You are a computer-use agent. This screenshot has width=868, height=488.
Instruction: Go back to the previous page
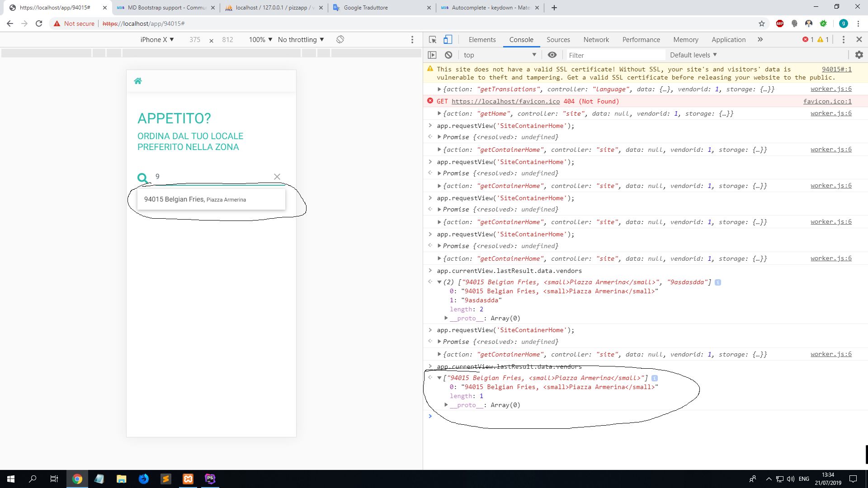(10, 23)
